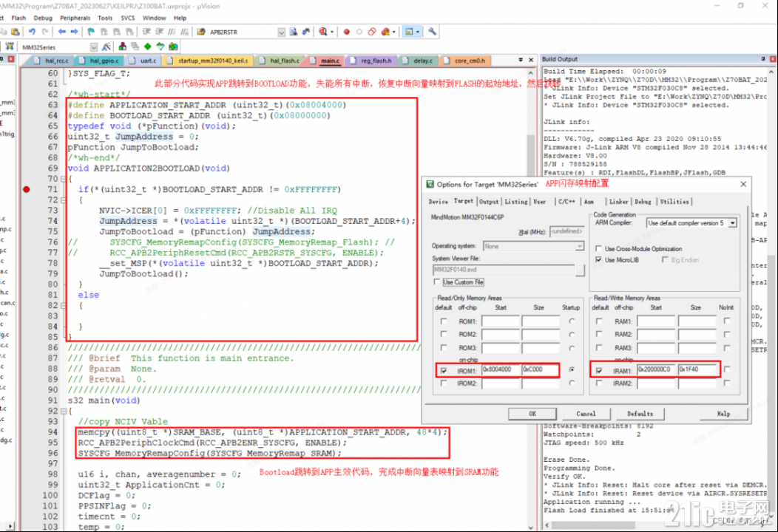Viewport: 778px width, 532px height.
Task: Click the Build Output horizontal scrollbar thumb
Action: [x=593, y=525]
